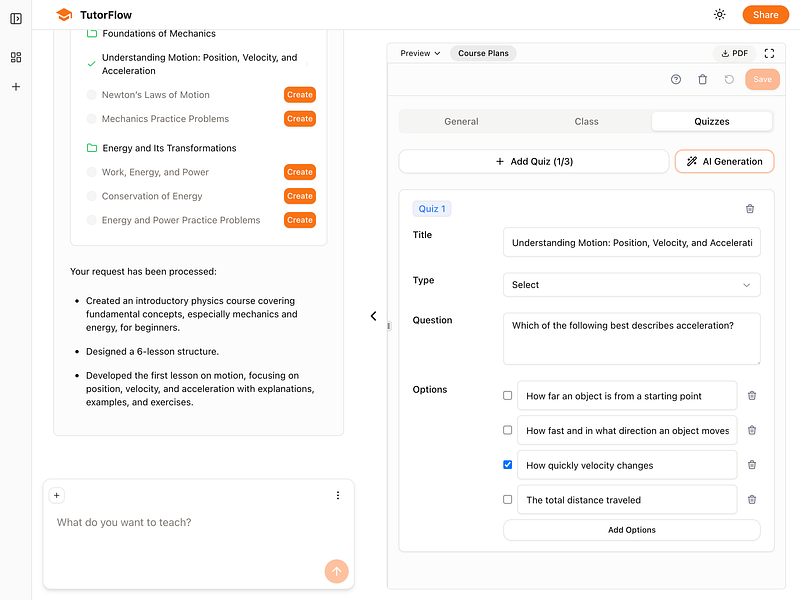The width and height of the screenshot is (800, 600).
Task: Edit the 'How quickly velocity changes' option text
Action: [x=627, y=465]
